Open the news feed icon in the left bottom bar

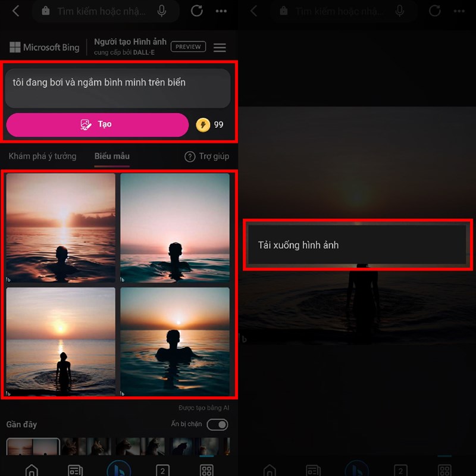point(75,470)
